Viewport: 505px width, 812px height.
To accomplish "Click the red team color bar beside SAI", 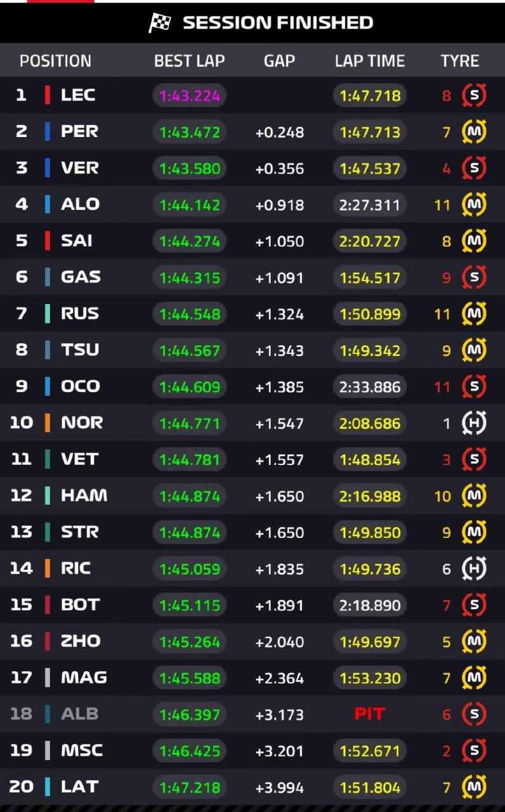I will coord(48,241).
